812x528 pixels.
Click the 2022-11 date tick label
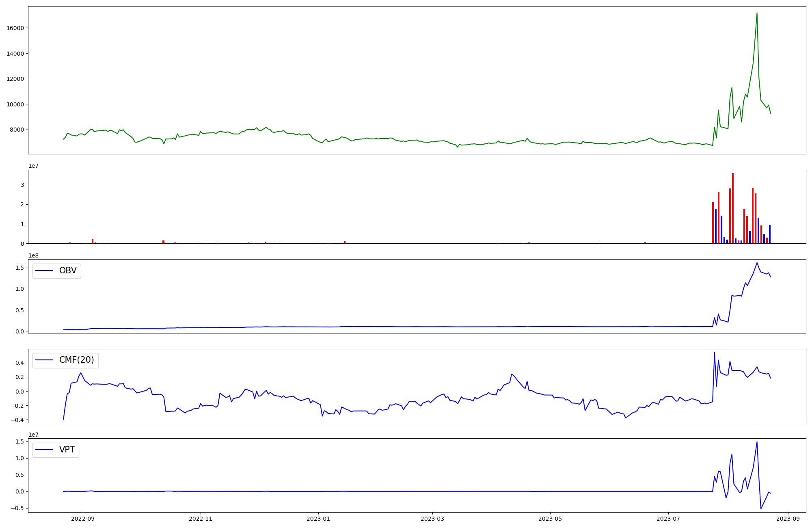click(201, 519)
